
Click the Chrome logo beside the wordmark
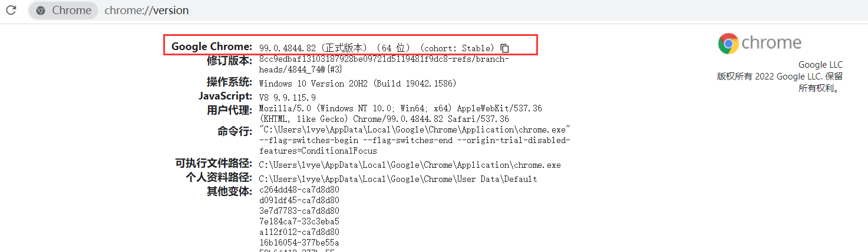pyautogui.click(x=728, y=44)
